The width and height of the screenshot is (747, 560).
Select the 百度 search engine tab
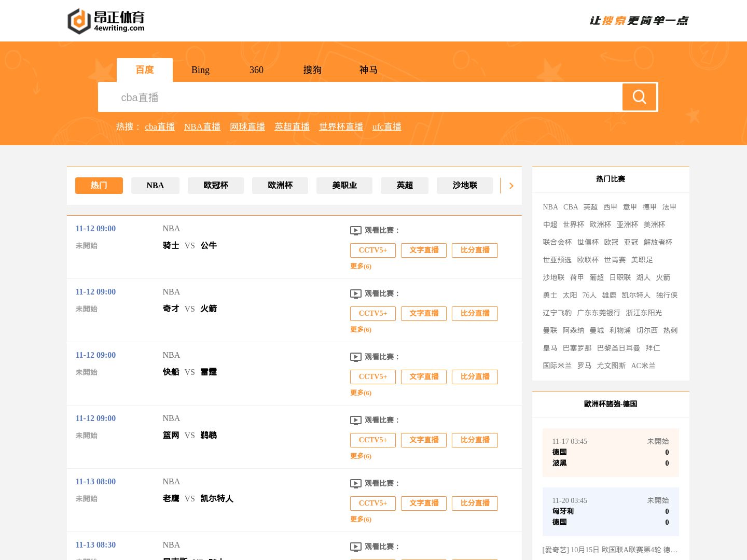145,70
